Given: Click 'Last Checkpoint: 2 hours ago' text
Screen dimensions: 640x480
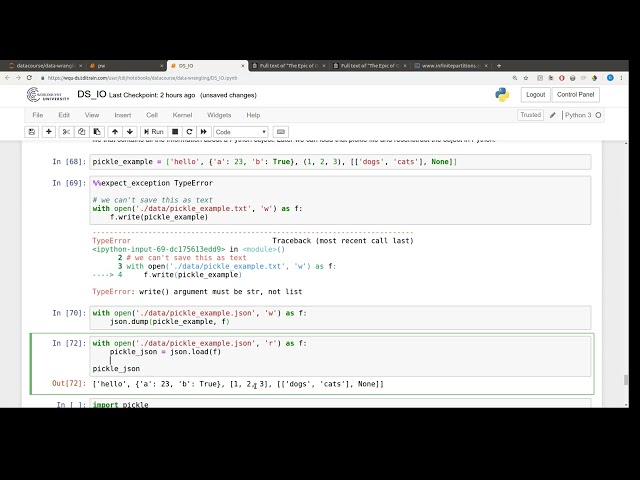Looking at the screenshot, I should tap(152, 95).
